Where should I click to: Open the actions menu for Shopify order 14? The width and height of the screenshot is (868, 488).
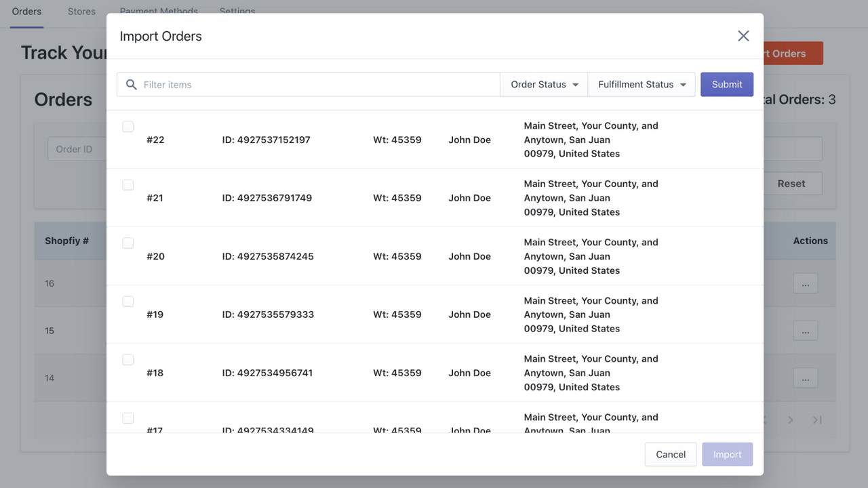[805, 378]
